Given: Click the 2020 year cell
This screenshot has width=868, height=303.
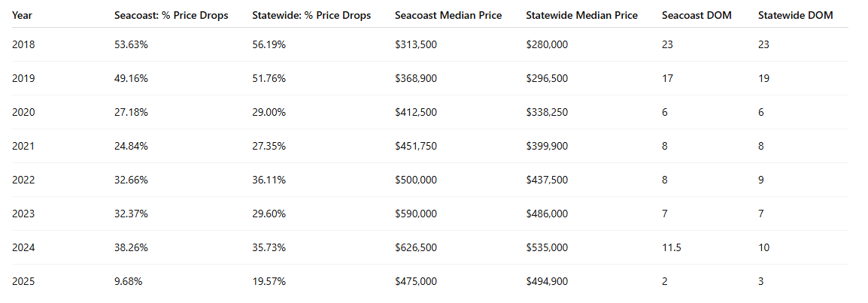Looking at the screenshot, I should coord(23,112).
